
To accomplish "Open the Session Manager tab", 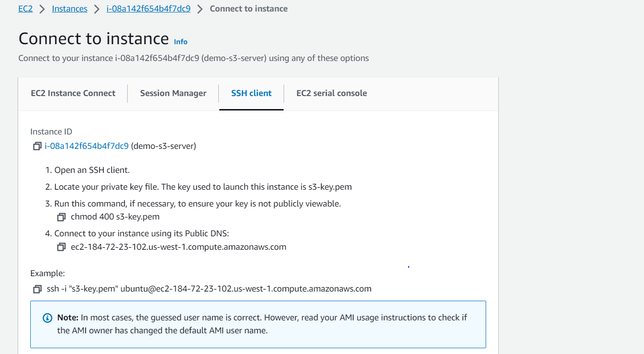I will point(173,93).
